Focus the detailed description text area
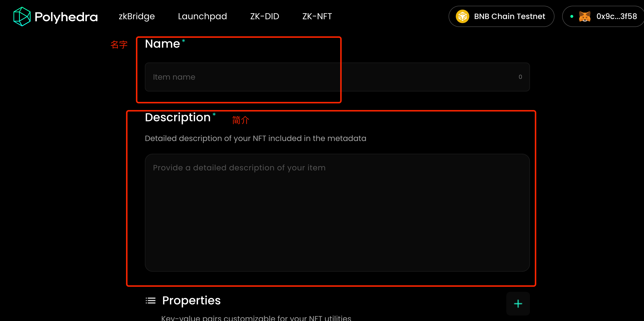The width and height of the screenshot is (644, 321). 337,212
